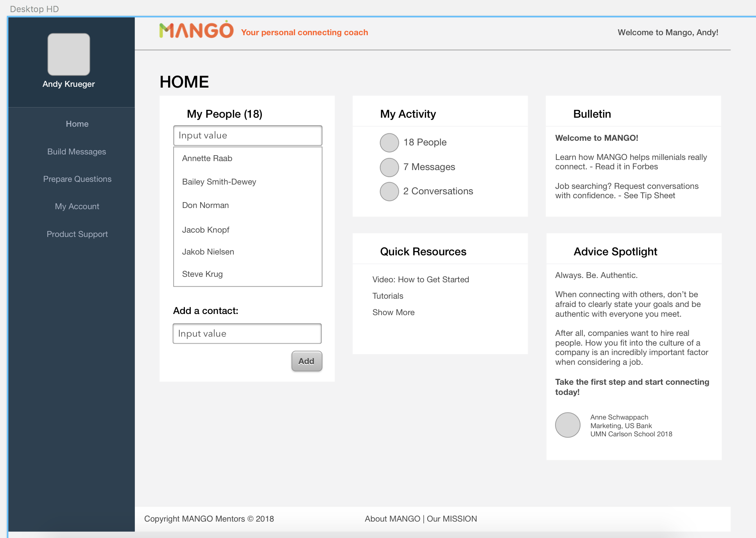The image size is (756, 538).
Task: Select Don Norman in the contact list
Action: (206, 205)
